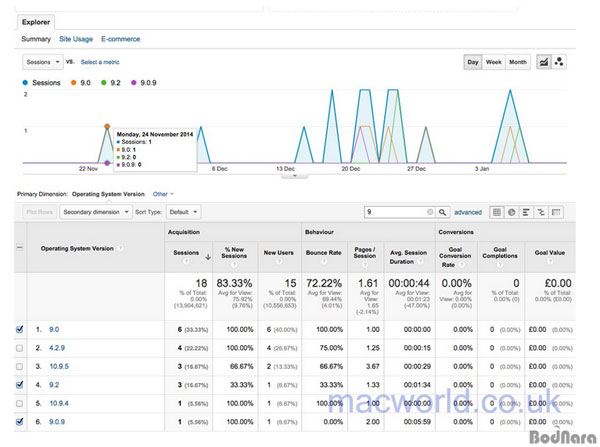Switch to motion chart view
This screenshot has height=447, width=600.
559,62
